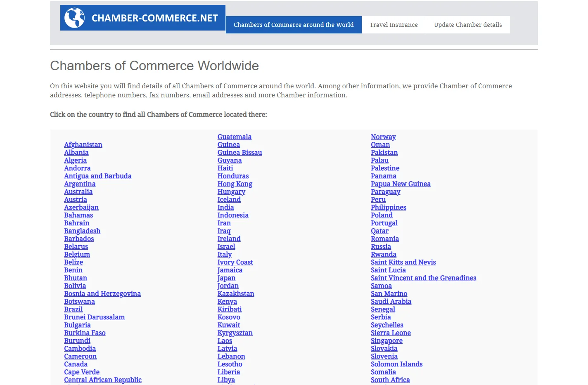This screenshot has height=385, width=588.
Task: Choose Hong Kong in the list
Action: pyautogui.click(x=235, y=184)
